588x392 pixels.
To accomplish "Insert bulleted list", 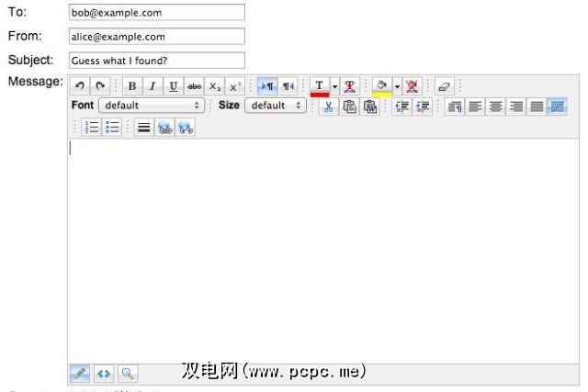I will tap(112, 128).
